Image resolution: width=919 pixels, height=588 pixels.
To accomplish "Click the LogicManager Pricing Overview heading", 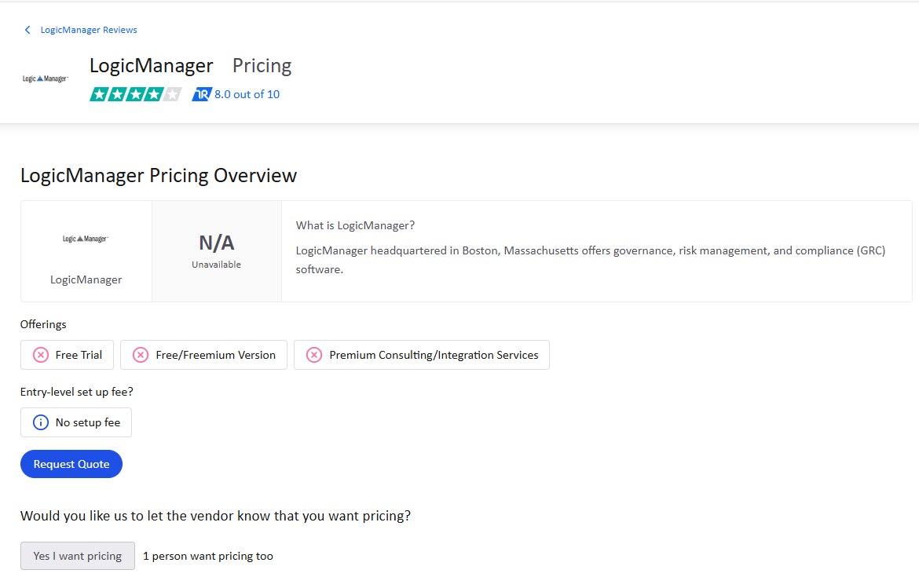I will [x=159, y=176].
